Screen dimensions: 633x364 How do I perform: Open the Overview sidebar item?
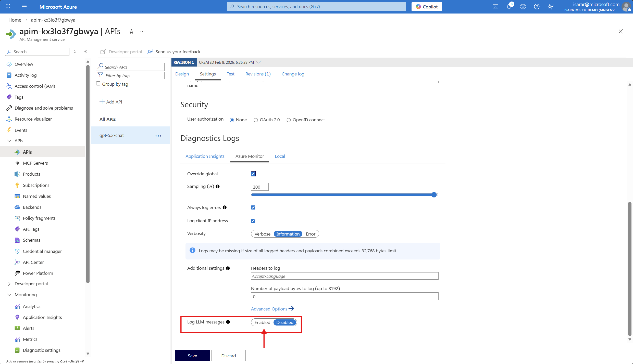tap(24, 64)
